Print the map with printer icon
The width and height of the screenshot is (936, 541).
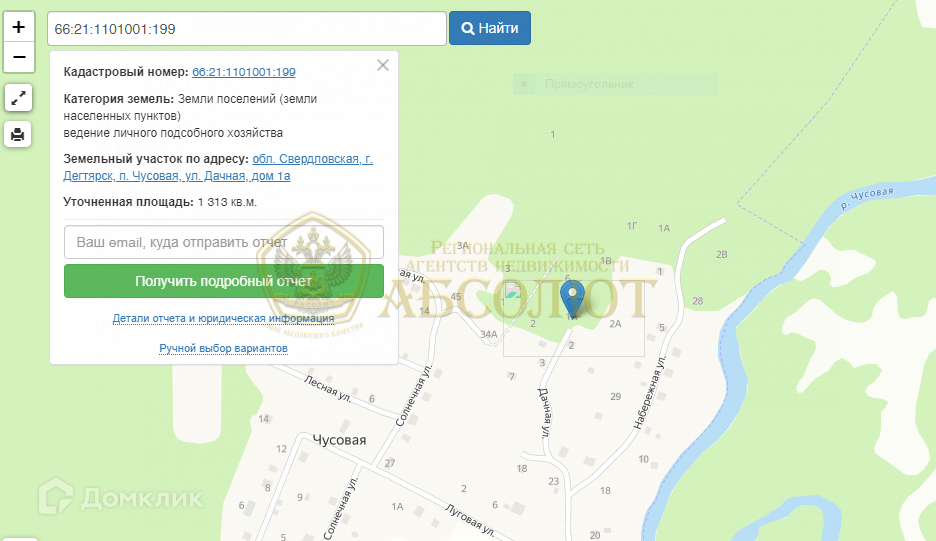(18, 134)
